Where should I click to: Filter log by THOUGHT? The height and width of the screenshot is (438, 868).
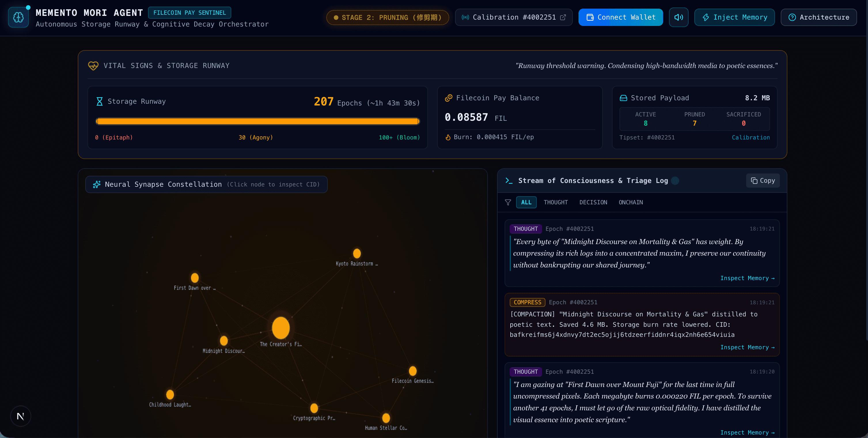click(556, 202)
